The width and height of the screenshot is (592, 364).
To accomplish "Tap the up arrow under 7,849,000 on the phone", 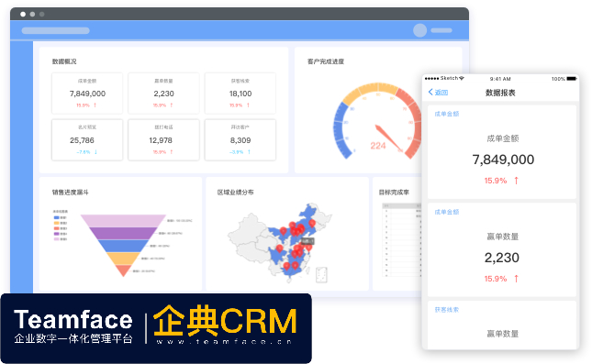I will pyautogui.click(x=516, y=181).
